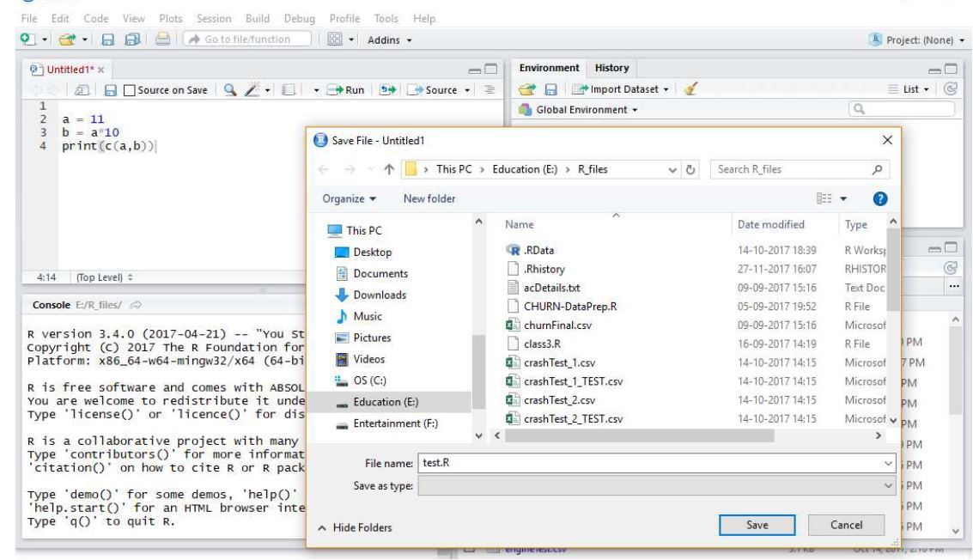Click the find/replace magnifier icon in editor

pos(229,90)
